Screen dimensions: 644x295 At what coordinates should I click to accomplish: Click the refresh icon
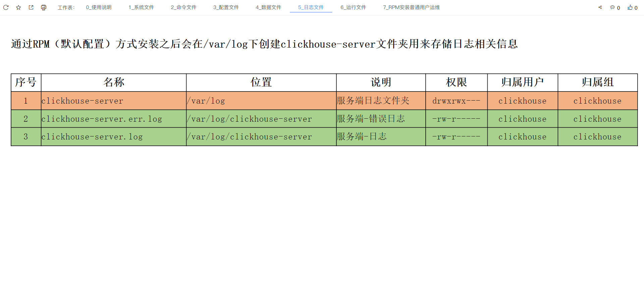(6, 7)
